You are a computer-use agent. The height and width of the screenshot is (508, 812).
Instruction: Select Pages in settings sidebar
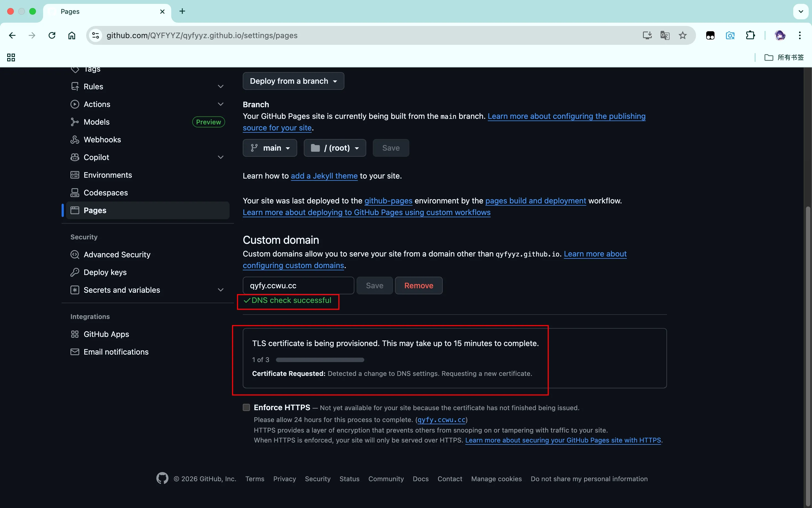click(95, 210)
